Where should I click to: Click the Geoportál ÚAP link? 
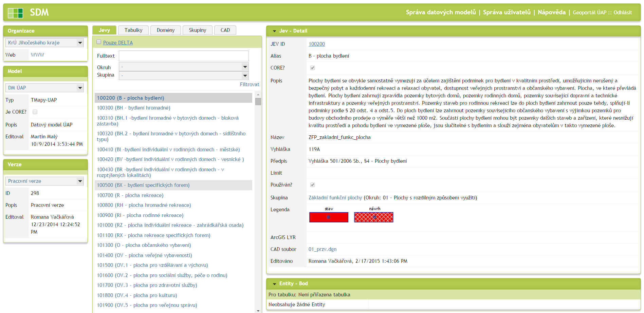click(x=589, y=13)
